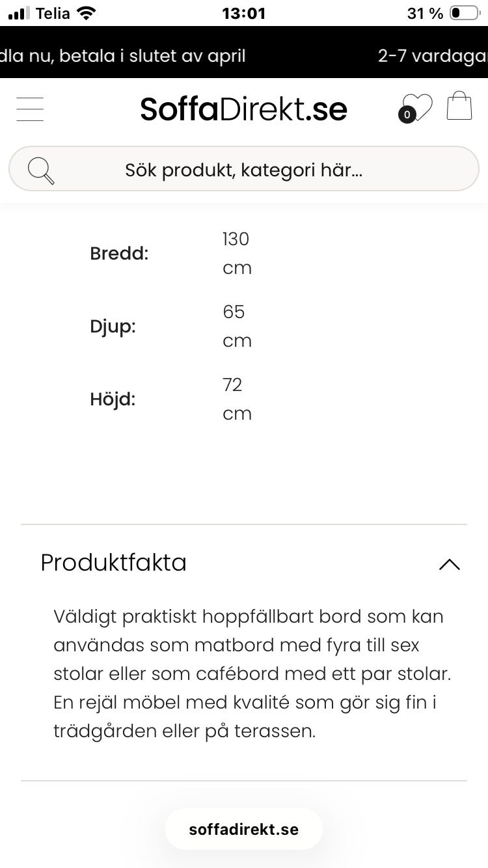This screenshot has height=868, width=488.
Task: Go to homepage via SoffaDirekt.se logo
Action: click(244, 109)
